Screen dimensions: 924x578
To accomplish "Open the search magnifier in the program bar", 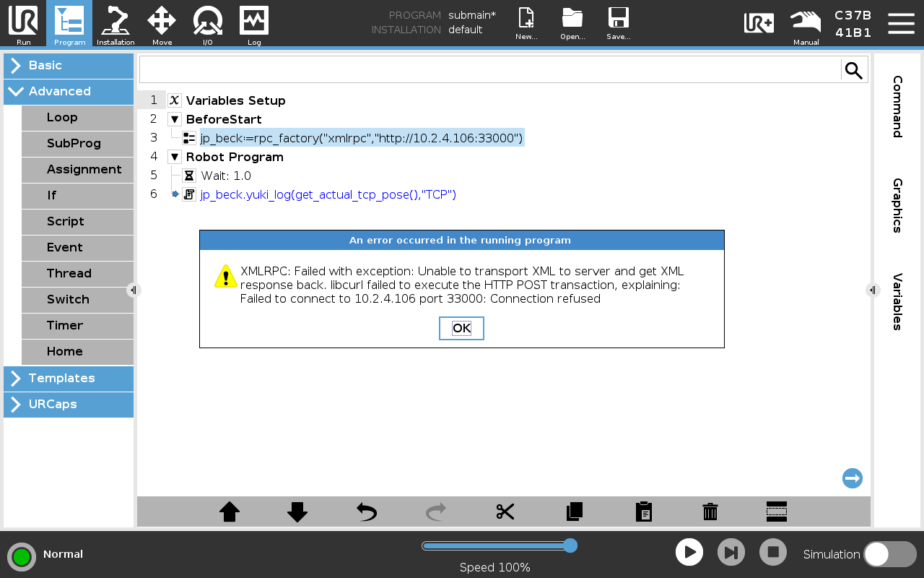I will coord(853,69).
